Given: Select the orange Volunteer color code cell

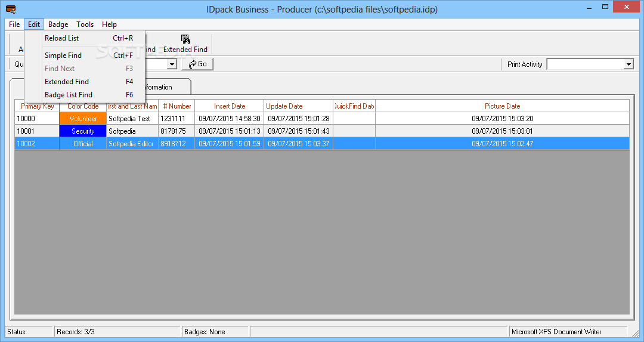Looking at the screenshot, I should (83, 118).
